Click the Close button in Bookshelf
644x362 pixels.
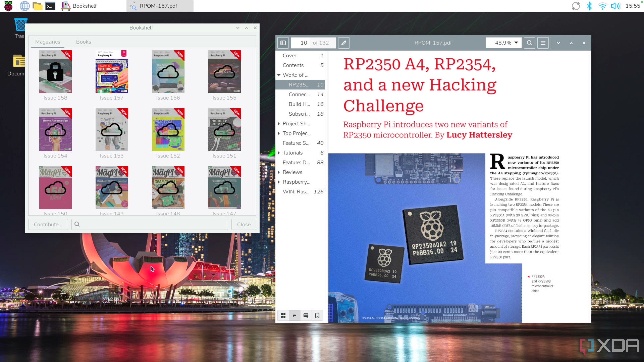click(244, 224)
